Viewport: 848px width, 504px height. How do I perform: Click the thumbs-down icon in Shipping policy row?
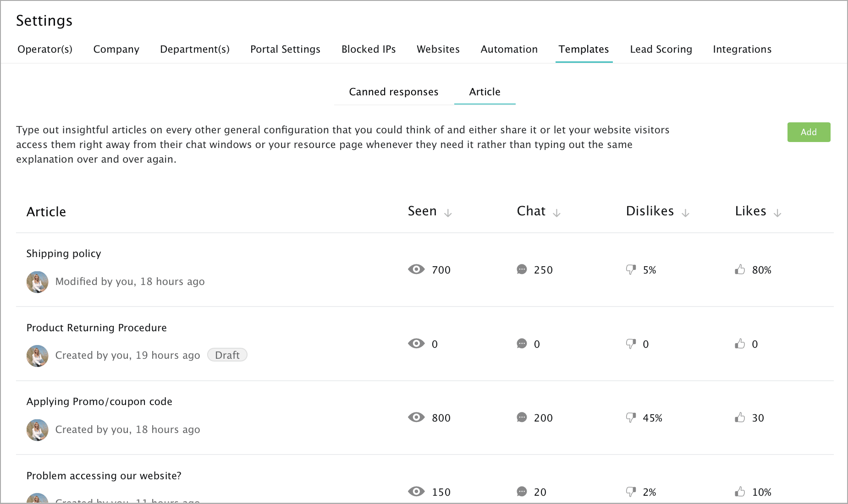[x=631, y=269]
